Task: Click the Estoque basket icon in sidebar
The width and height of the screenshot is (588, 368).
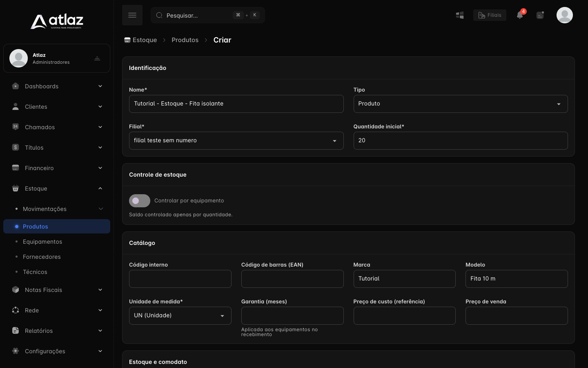Action: point(16,188)
